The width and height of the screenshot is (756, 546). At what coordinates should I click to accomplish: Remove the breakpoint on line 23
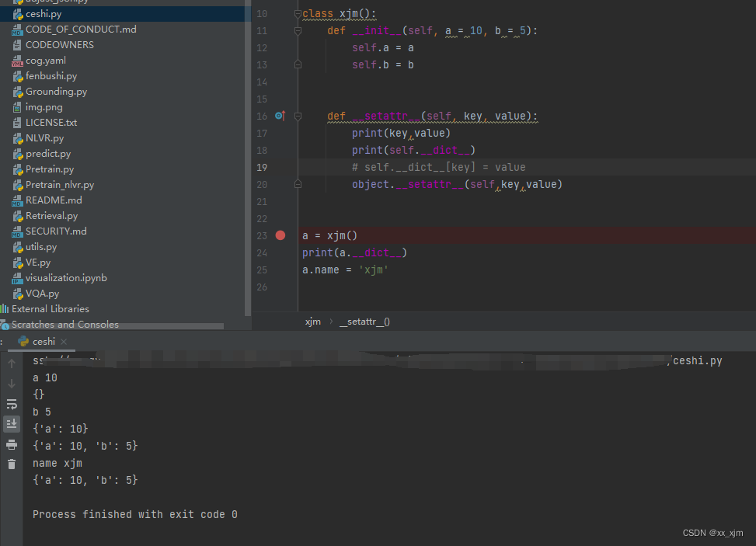[280, 235]
